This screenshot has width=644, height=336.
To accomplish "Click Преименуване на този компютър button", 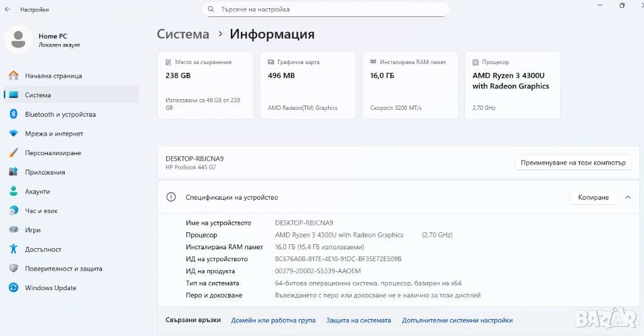I will coord(572,163).
